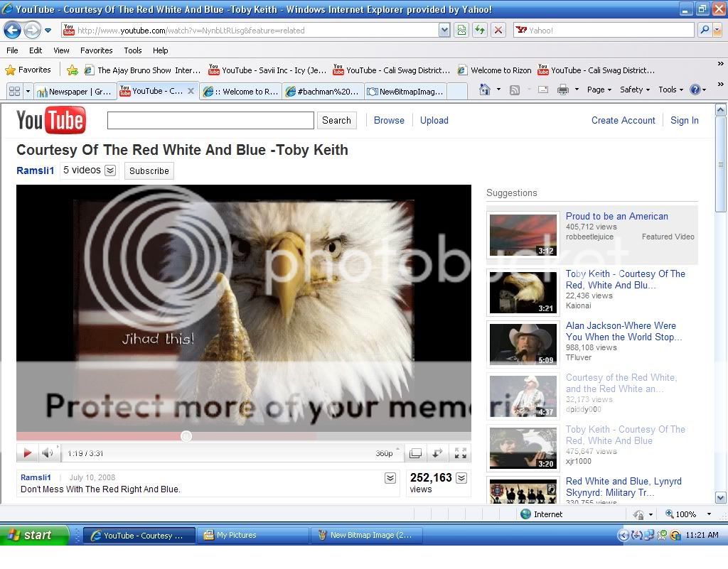Open the Welcome to Rizon favorite

495,70
